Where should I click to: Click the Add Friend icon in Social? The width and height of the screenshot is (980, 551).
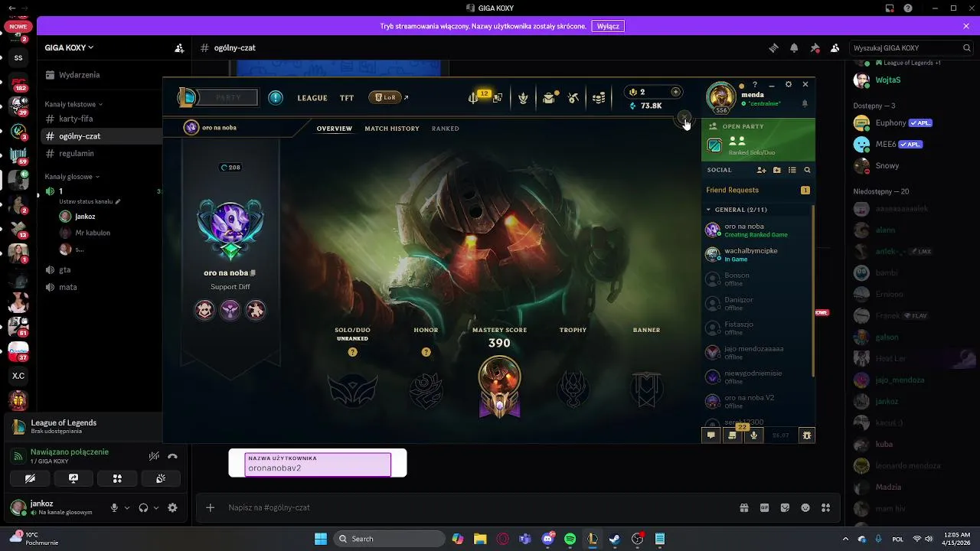[x=761, y=170]
